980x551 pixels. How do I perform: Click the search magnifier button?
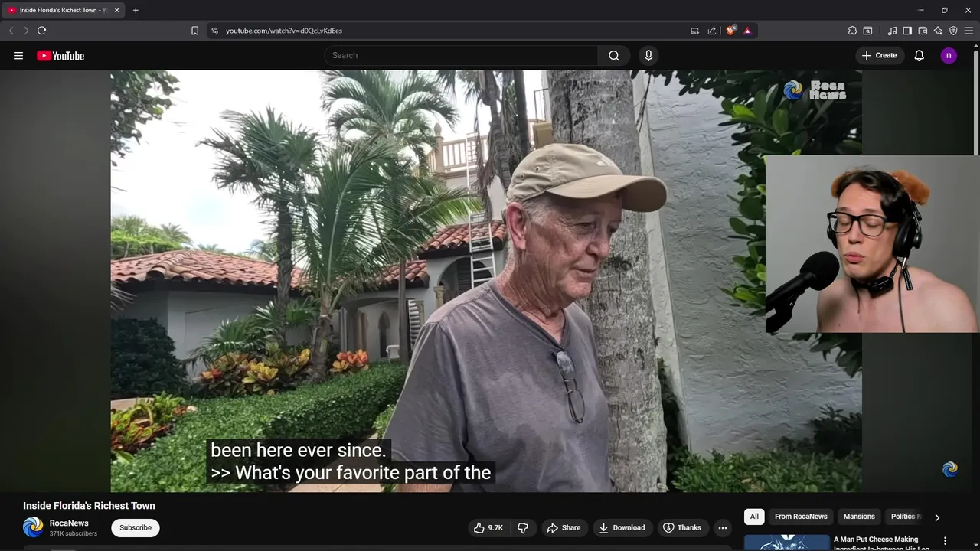[614, 55]
